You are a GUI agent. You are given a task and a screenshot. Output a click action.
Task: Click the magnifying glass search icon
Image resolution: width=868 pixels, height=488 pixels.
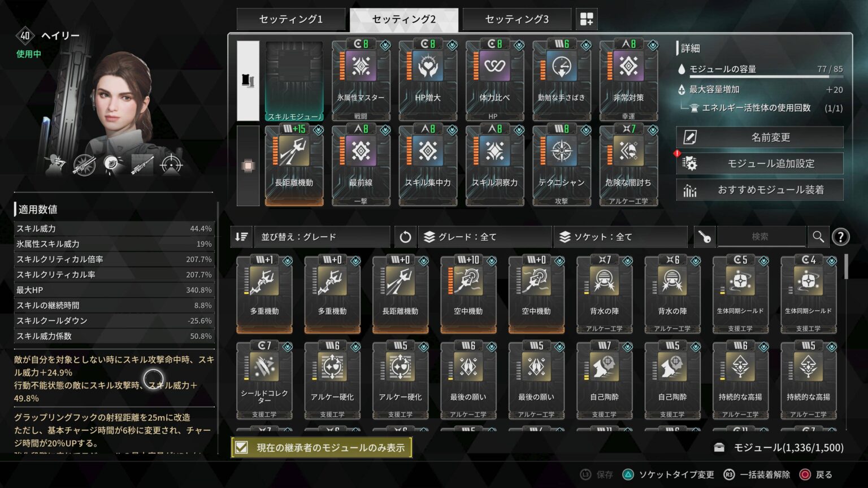[x=818, y=237]
